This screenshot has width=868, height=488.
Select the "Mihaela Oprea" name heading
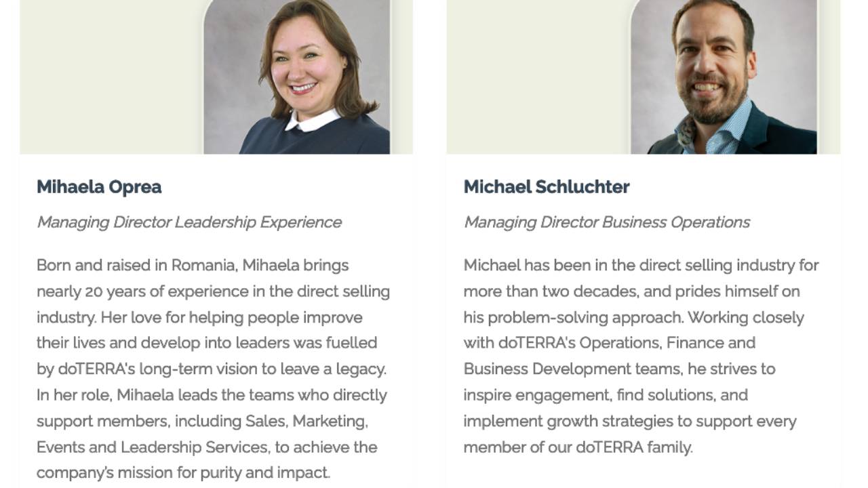99,187
